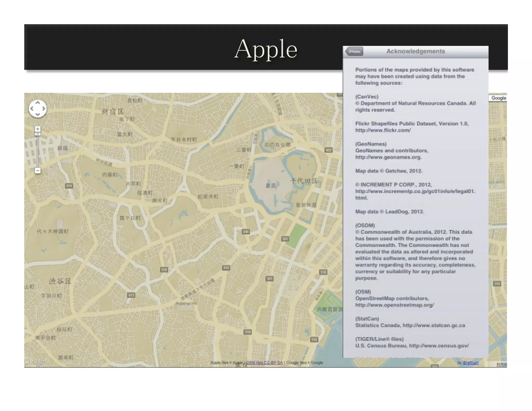Click the 三番町 label
This screenshot has height=411, width=532.
coord(244,150)
